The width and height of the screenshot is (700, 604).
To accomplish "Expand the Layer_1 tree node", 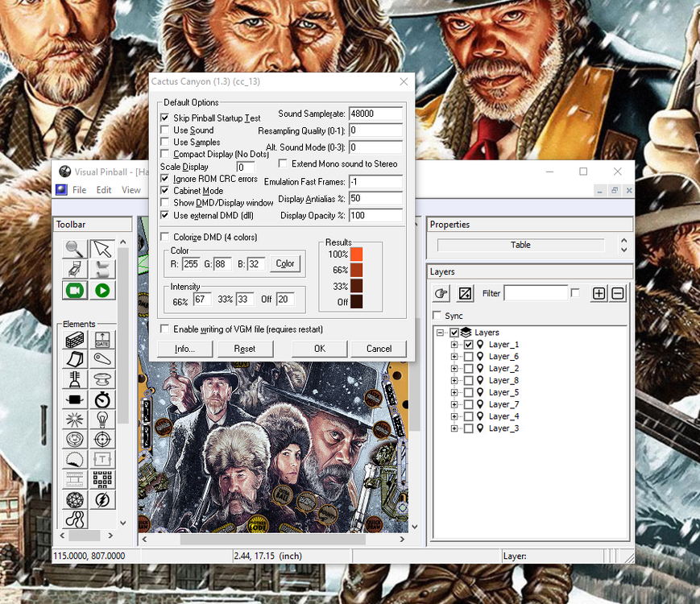I will tap(454, 344).
